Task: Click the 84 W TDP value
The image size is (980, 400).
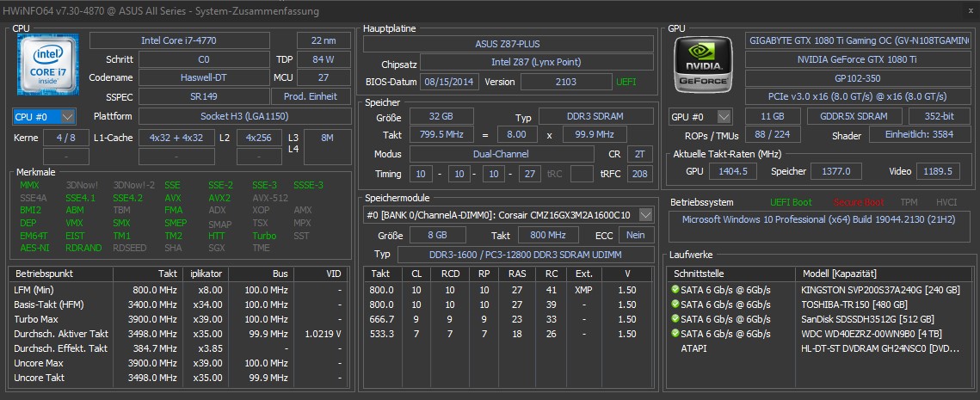Action: (324, 59)
